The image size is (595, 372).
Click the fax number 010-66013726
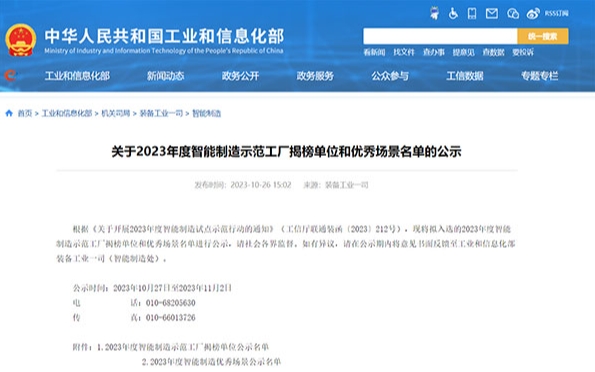(x=170, y=318)
